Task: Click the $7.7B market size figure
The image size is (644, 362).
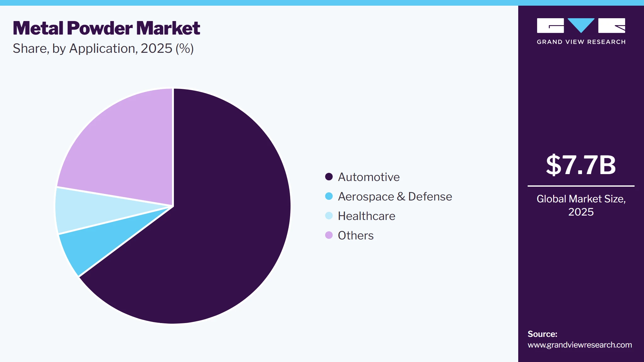Action: click(x=581, y=165)
